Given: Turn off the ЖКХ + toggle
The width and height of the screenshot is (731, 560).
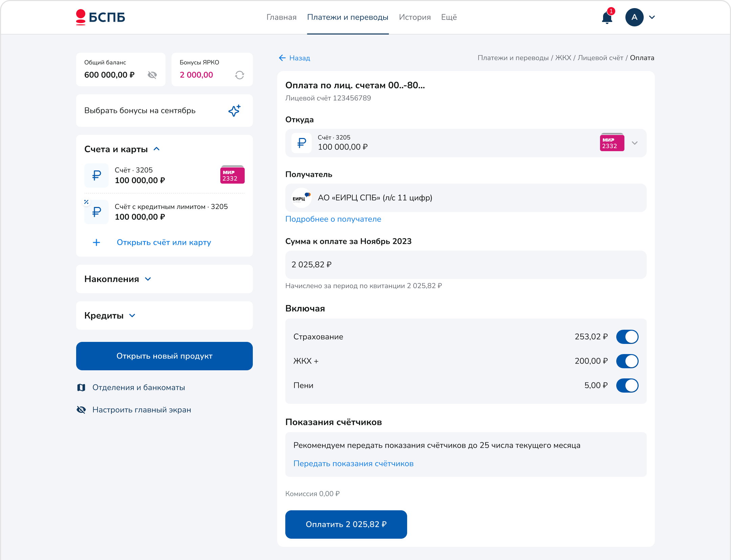Looking at the screenshot, I should pyautogui.click(x=627, y=361).
